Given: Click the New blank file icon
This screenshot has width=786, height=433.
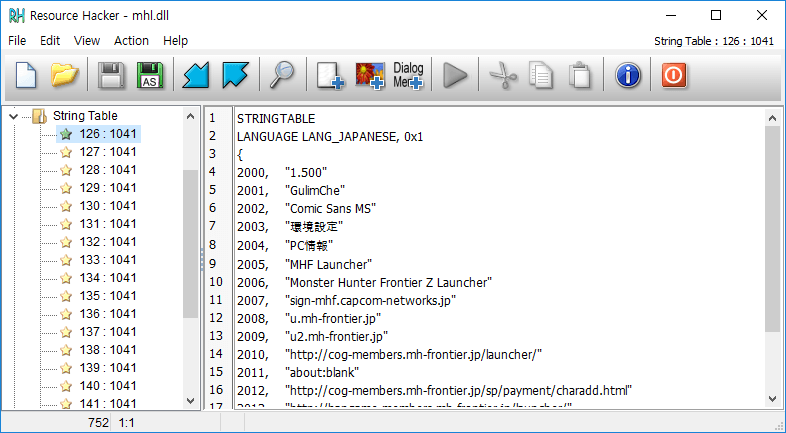Looking at the screenshot, I should (26, 75).
